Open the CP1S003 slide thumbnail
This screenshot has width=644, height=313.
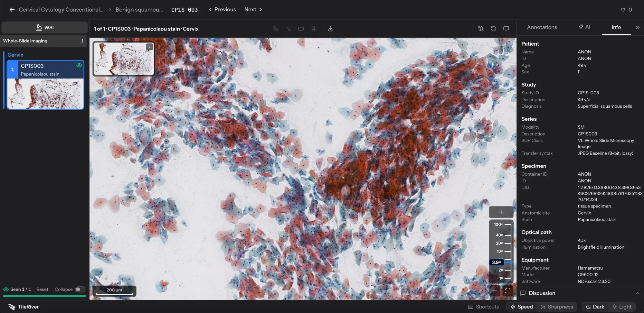pyautogui.click(x=45, y=94)
